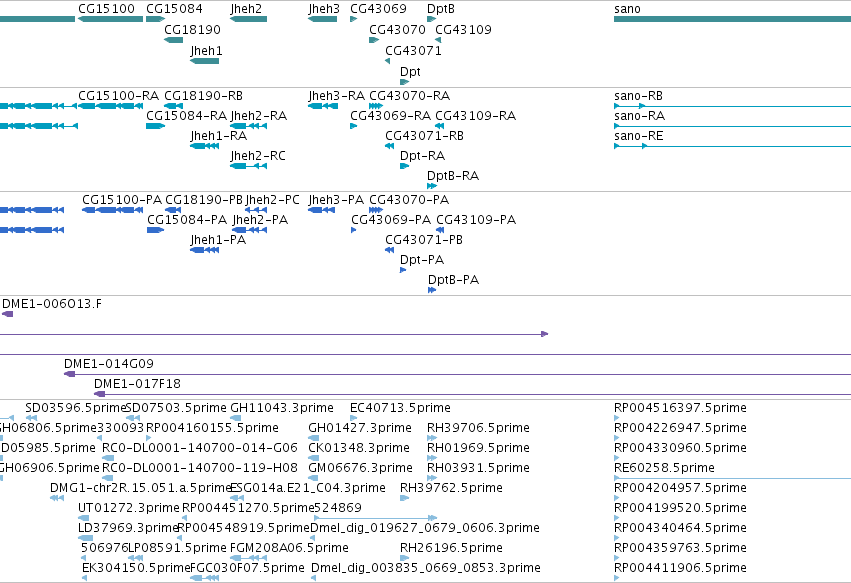Click the CG43071-PB protein label
Viewport: 851px width, 583px height.
(x=424, y=240)
